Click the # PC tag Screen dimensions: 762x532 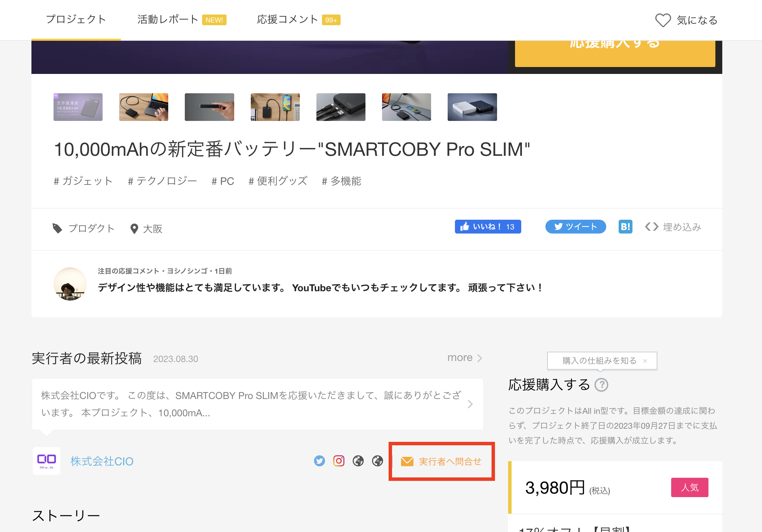(223, 181)
